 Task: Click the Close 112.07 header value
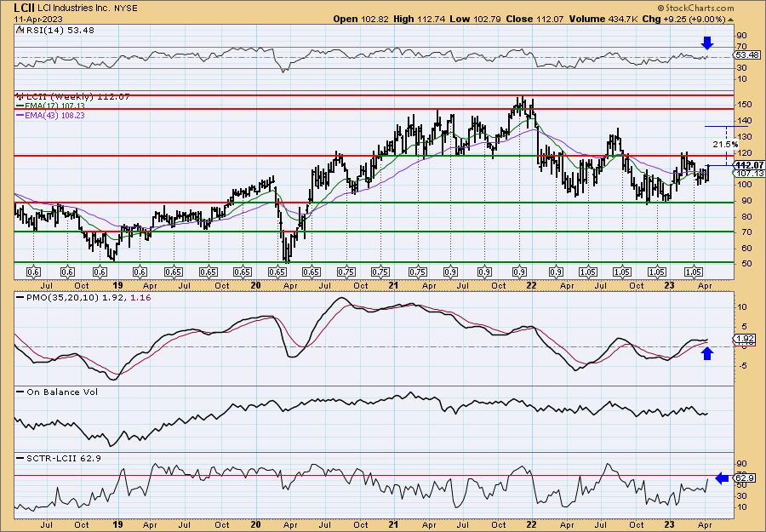point(535,19)
